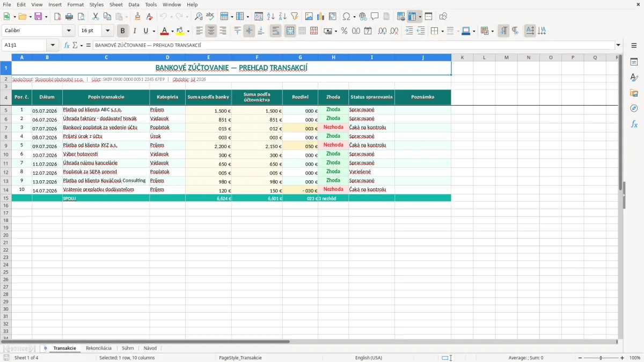Switch to the Rekonciliácia sheet tab

coord(99,348)
